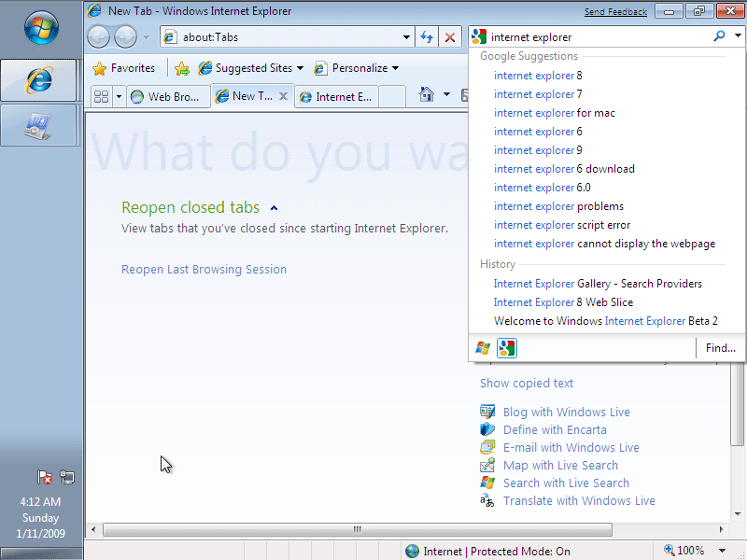Open the Personalize dropdown menu
This screenshot has height=560, width=747.
click(x=395, y=68)
